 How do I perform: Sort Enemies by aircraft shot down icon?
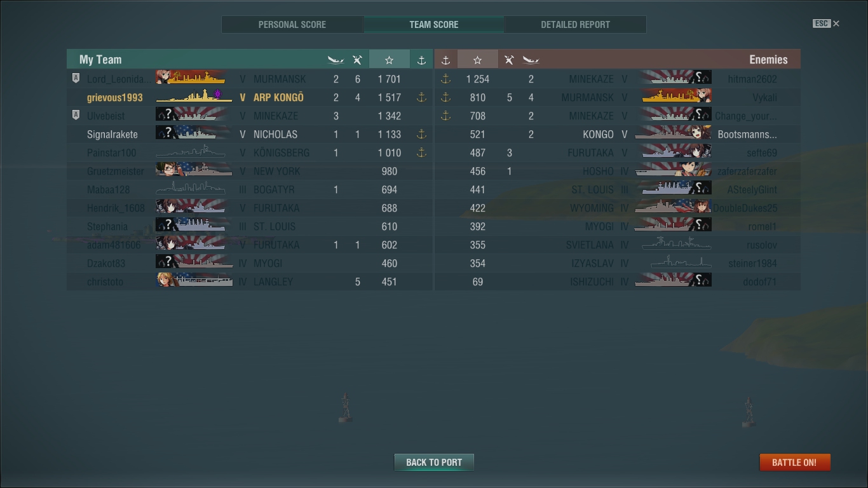coord(509,60)
